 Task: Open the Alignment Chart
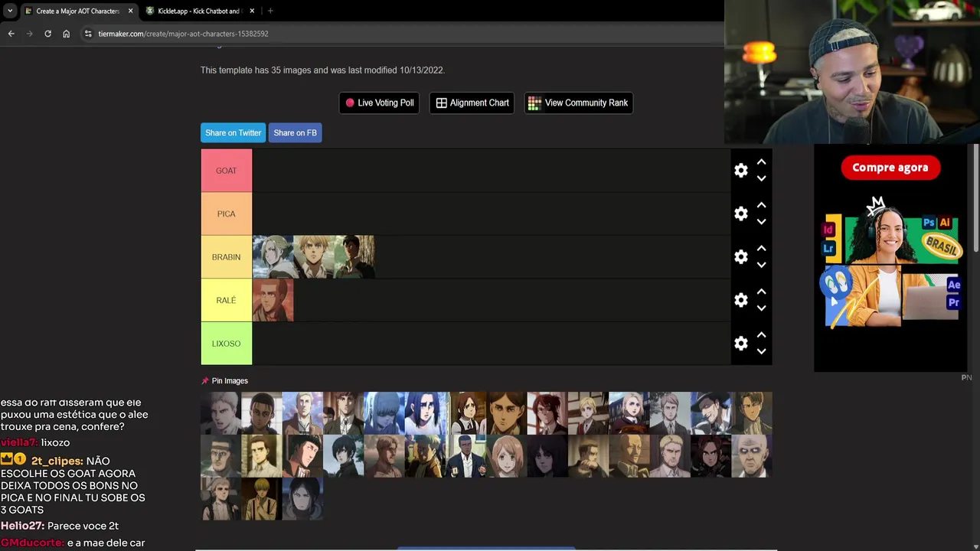[472, 103]
